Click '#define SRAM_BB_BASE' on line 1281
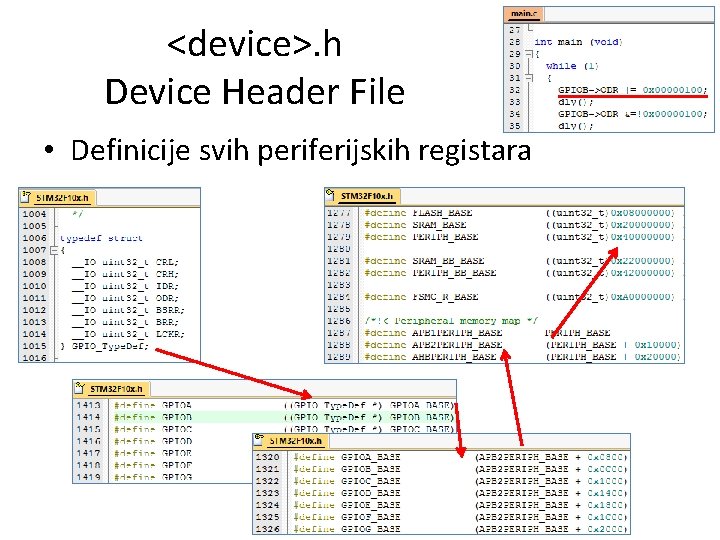 coord(424,261)
